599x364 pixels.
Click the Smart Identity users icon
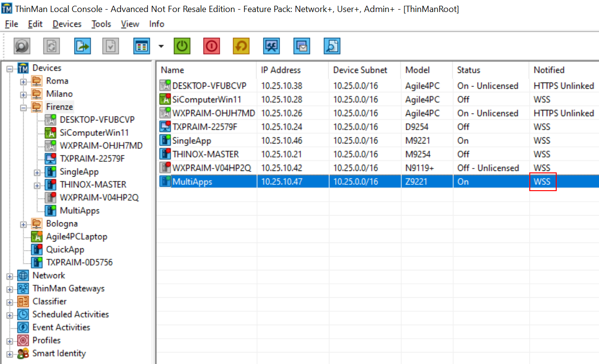click(x=23, y=353)
